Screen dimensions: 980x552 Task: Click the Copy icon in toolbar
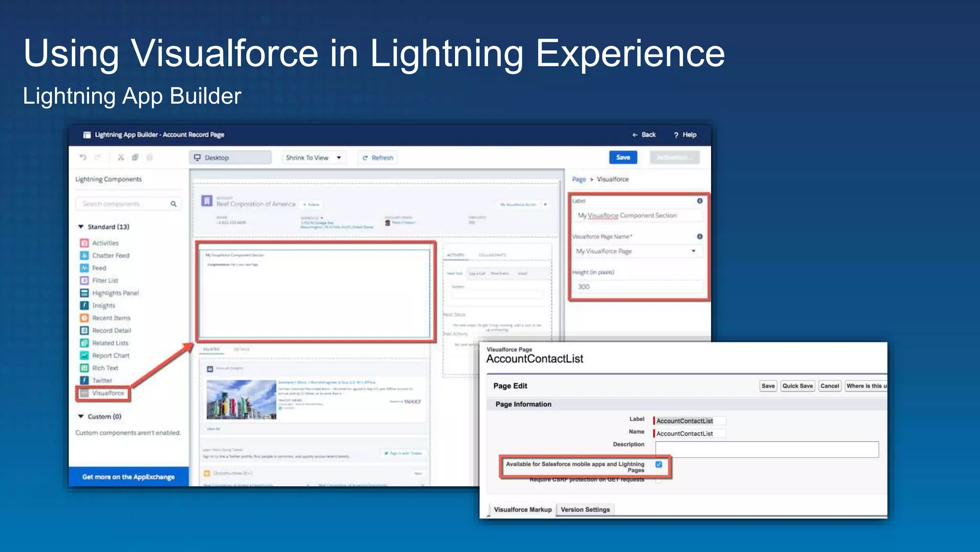pyautogui.click(x=135, y=157)
